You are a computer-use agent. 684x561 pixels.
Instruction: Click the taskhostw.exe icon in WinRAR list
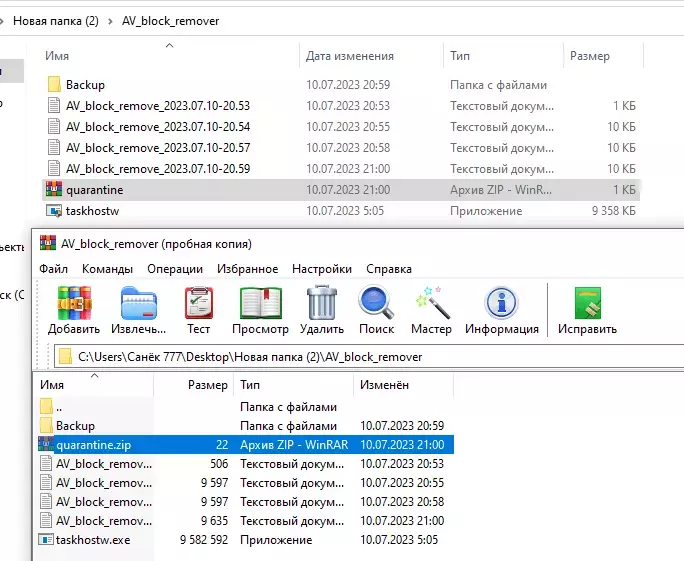click(x=46, y=540)
